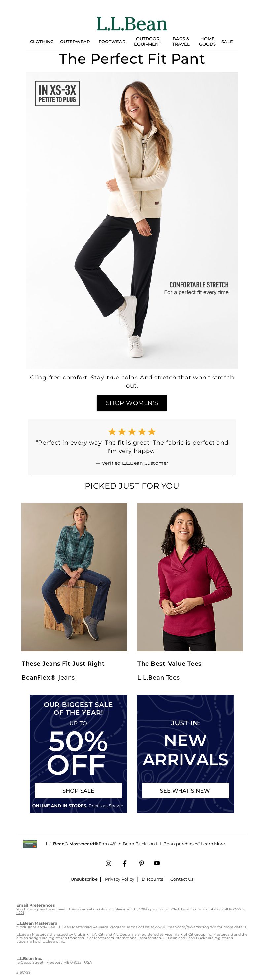264x980 pixels.
Task: Select the Sale navigation link
Action: tap(227, 42)
